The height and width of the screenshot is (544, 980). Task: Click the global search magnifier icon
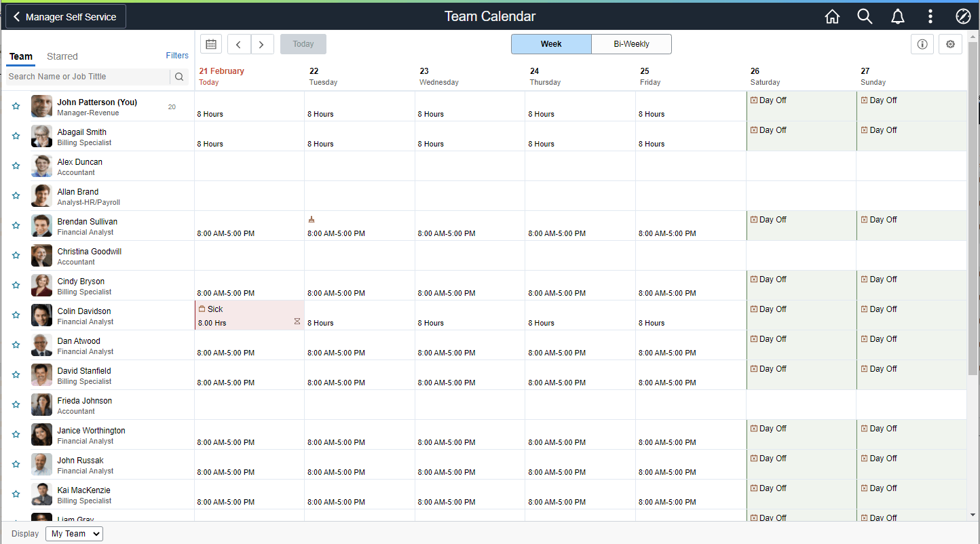pos(865,16)
